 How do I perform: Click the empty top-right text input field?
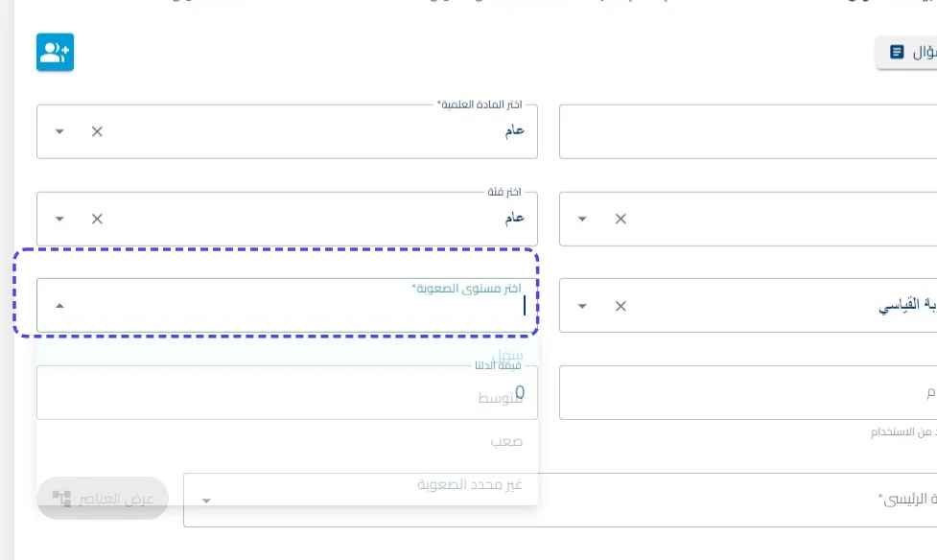[748, 131]
